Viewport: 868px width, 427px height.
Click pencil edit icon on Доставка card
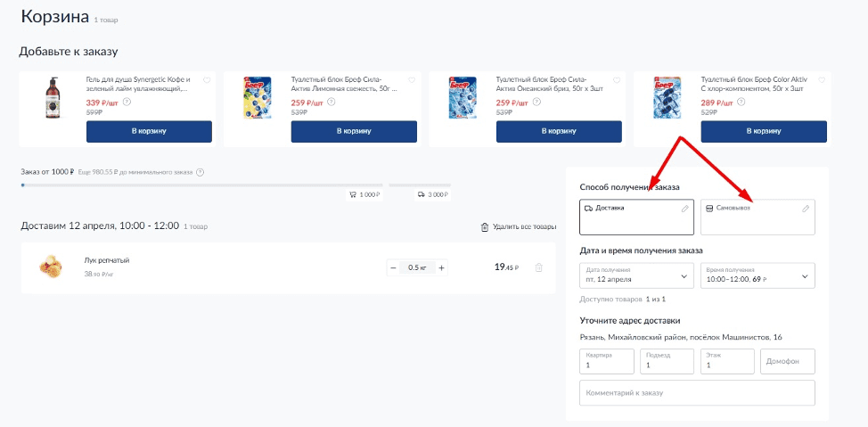(684, 209)
